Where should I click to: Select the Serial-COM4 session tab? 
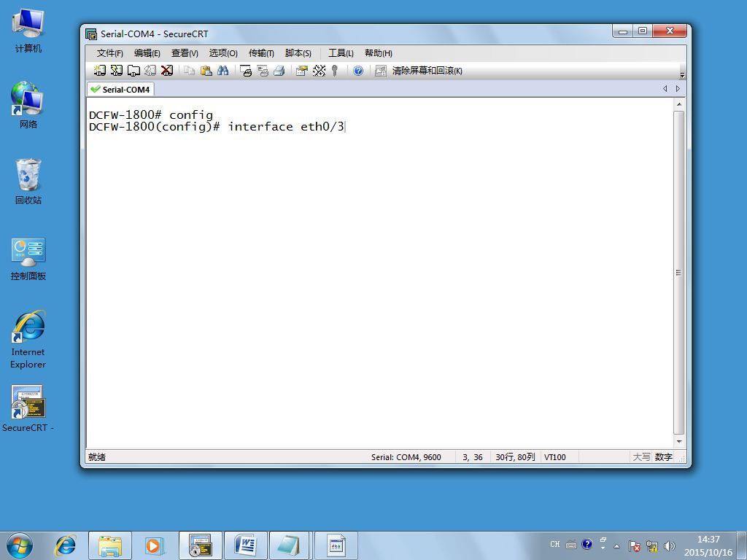pos(120,89)
